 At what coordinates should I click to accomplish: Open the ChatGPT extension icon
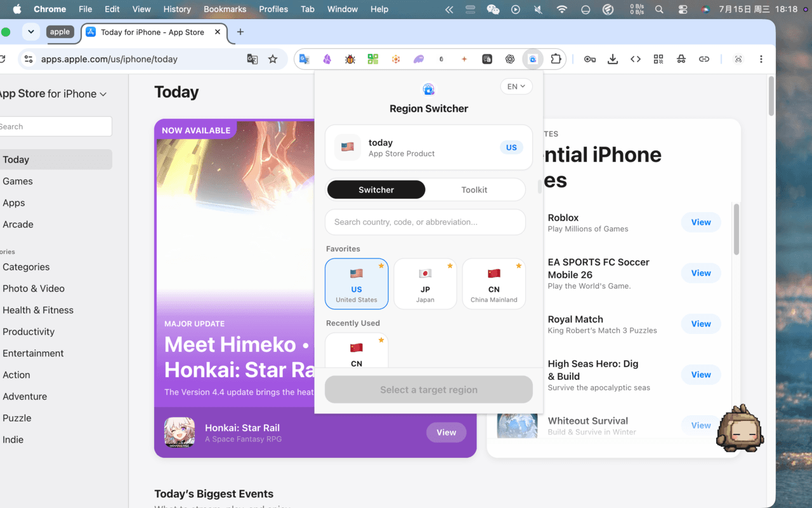[510, 59]
